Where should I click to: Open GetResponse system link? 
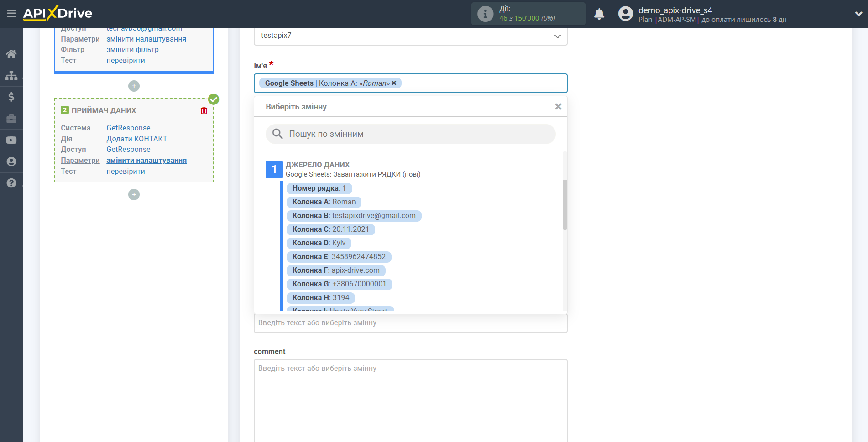pos(129,128)
